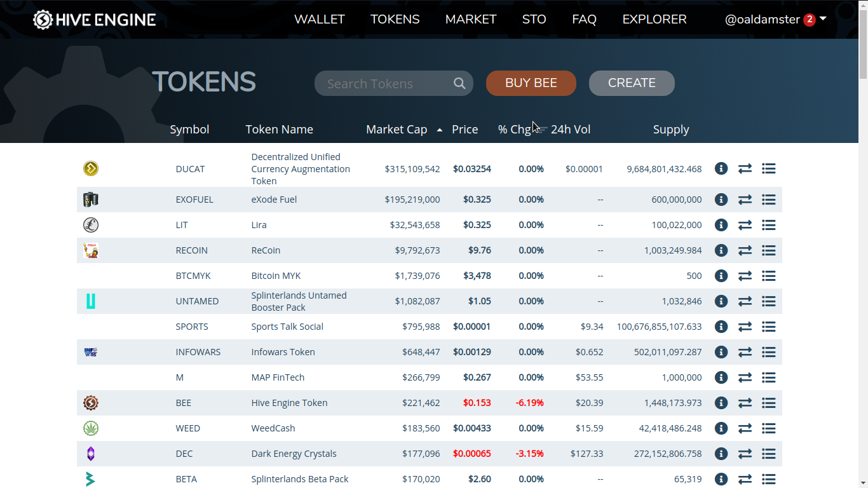
Task: Click the -6.19% change value
Action: pyautogui.click(x=530, y=403)
